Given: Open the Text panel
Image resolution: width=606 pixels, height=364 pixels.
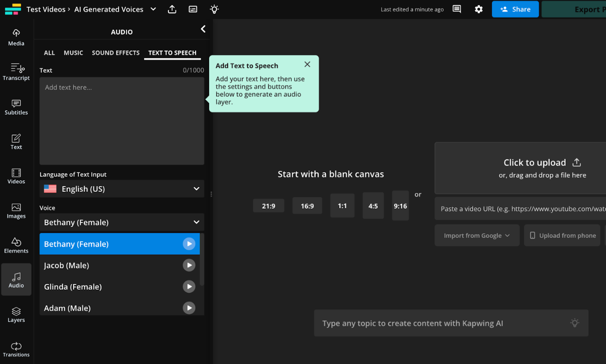Looking at the screenshot, I should coord(16,141).
